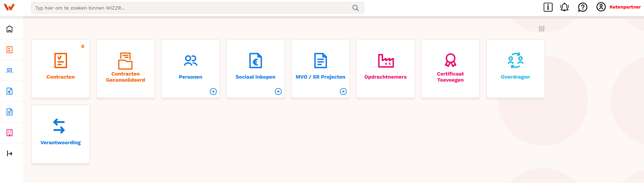Open the Overdragen tile label
644x183 pixels.
click(x=515, y=77)
